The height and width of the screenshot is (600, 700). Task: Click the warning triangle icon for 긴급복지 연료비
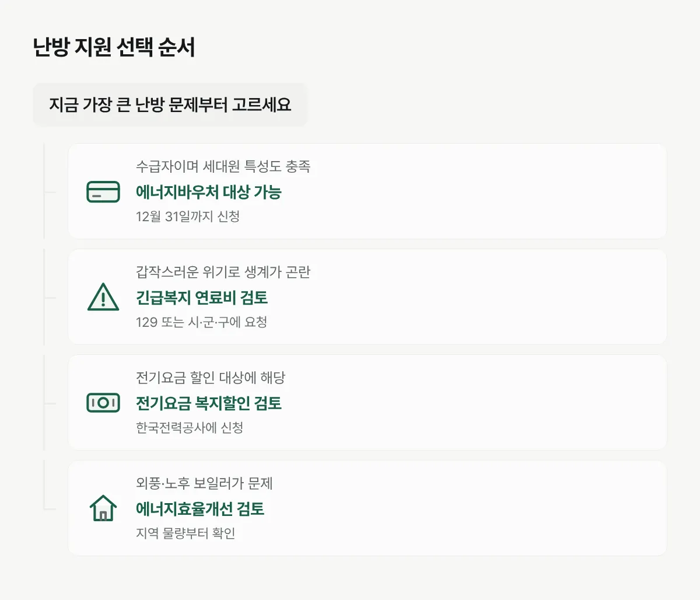click(103, 297)
